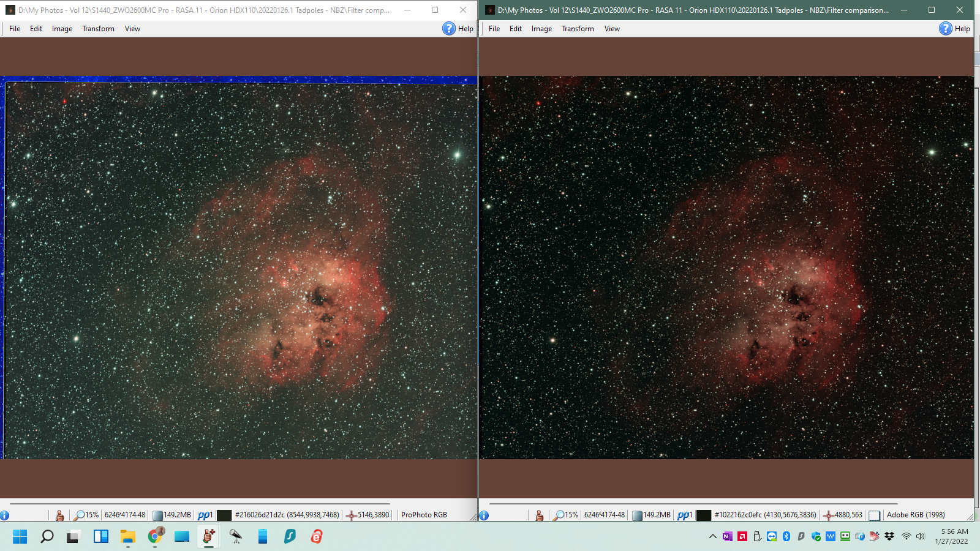Open View menu in left window
Image resolution: width=980 pixels, height=551 pixels.
coord(132,29)
